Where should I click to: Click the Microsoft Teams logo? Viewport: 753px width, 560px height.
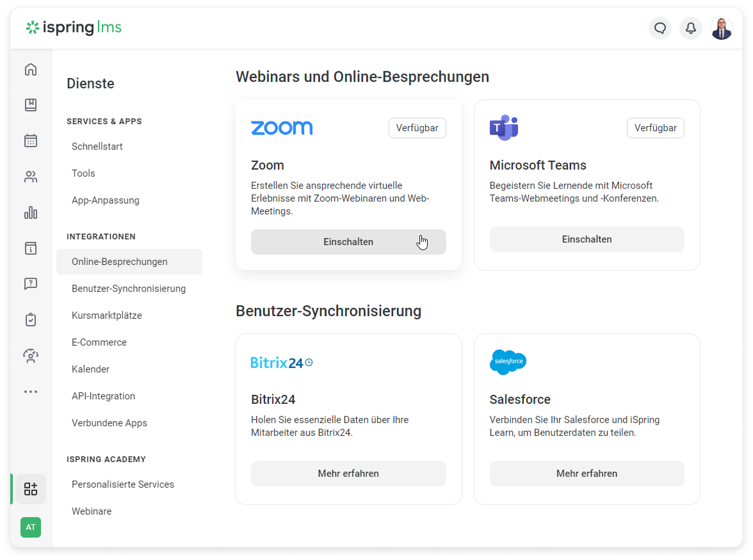coord(504,127)
